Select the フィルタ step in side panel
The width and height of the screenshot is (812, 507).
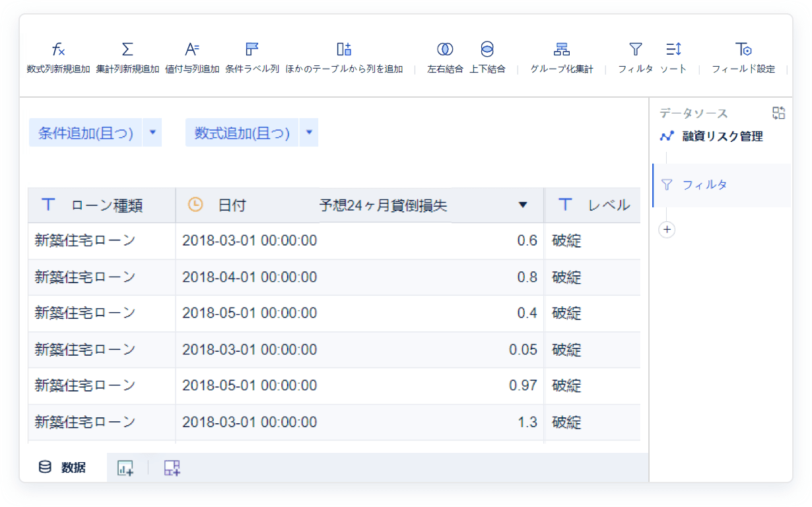[704, 185]
